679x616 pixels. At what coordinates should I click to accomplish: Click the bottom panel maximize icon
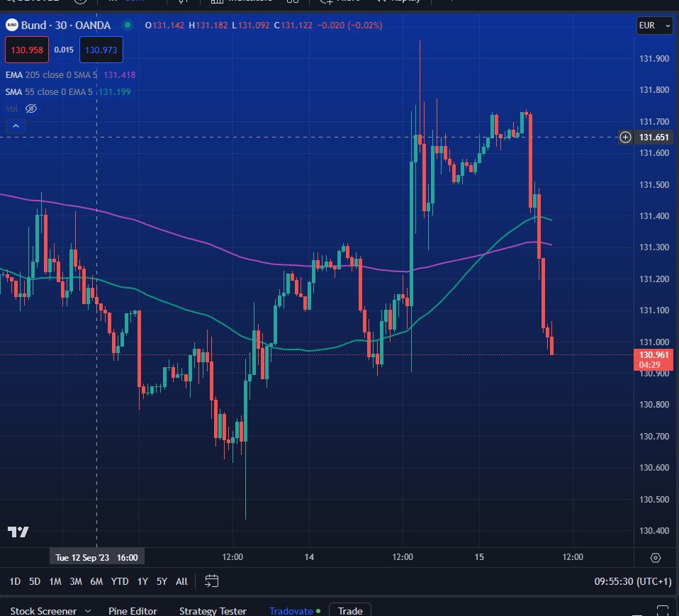tap(662, 610)
